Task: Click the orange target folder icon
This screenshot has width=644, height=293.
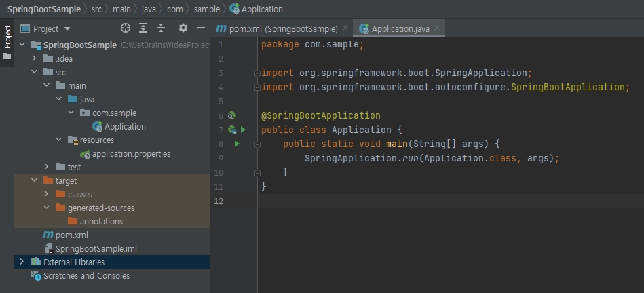Action: [x=48, y=180]
